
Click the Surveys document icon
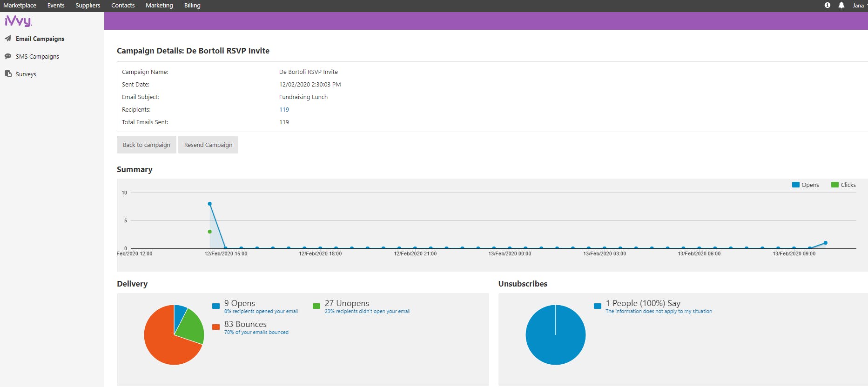[x=8, y=73]
